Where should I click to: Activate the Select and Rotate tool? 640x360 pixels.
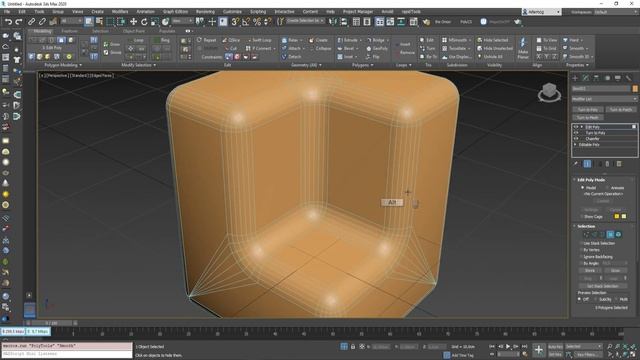pos(144,22)
